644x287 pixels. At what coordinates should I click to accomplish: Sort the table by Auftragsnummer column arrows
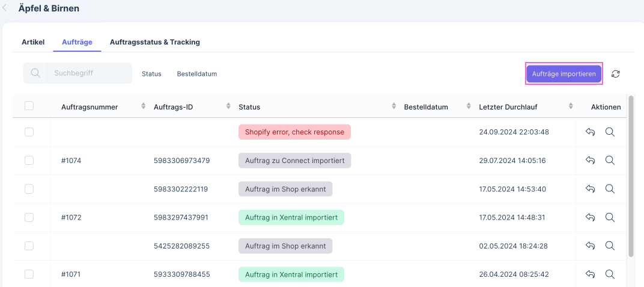(144, 106)
